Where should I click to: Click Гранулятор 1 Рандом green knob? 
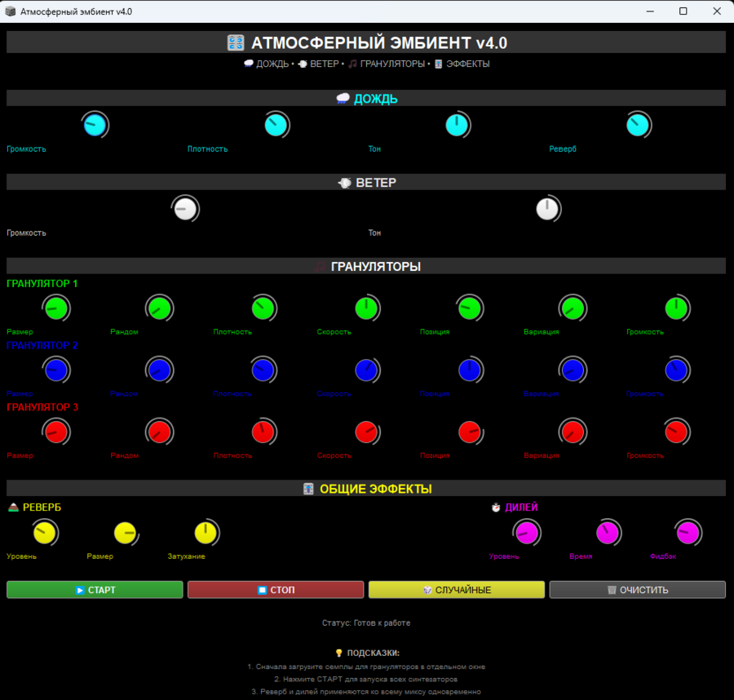click(x=160, y=308)
